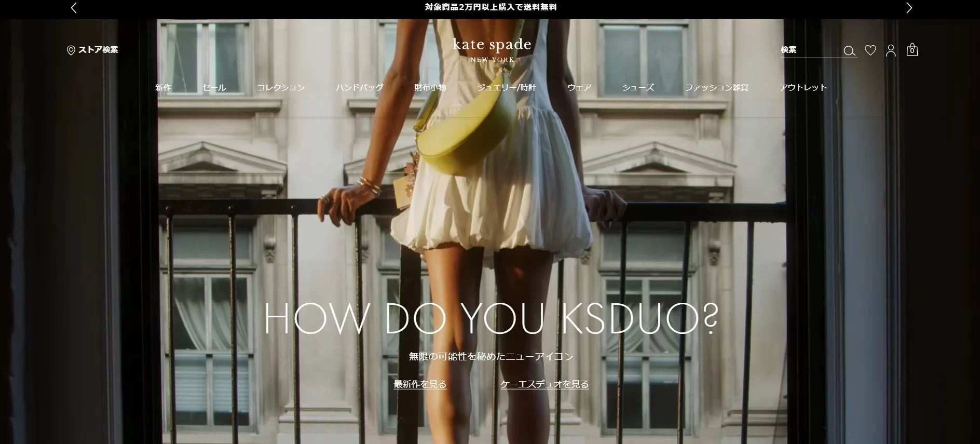Click the previous announcement arrow in top banner
The image size is (980, 444).
click(x=74, y=8)
